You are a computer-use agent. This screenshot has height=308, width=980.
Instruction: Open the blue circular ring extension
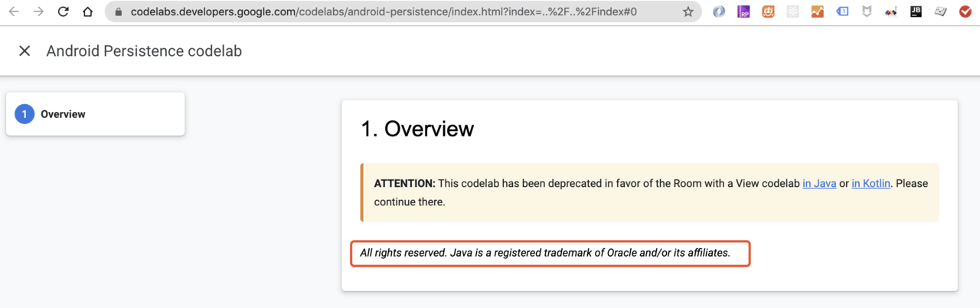click(719, 12)
